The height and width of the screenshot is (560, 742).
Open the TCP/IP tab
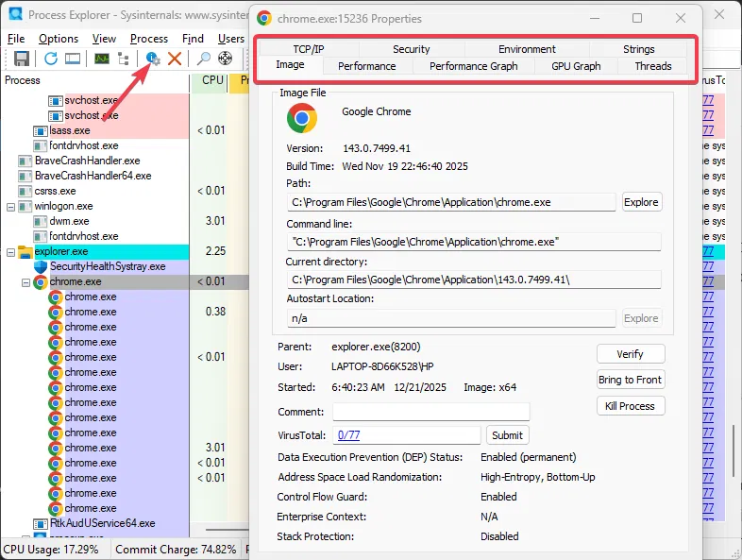tap(308, 49)
